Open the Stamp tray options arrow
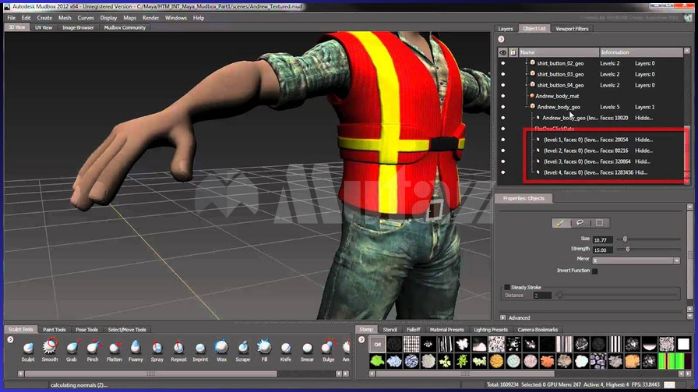This screenshot has width=698, height=392. click(361, 340)
